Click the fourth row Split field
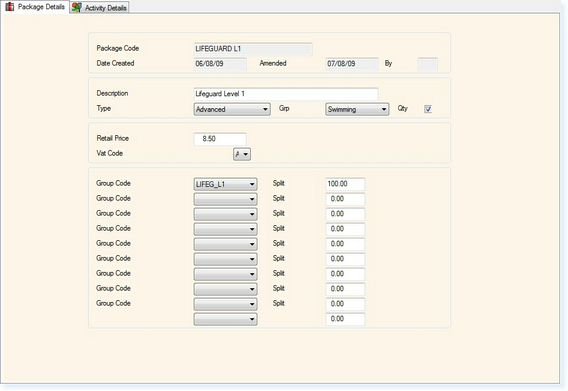 coord(345,229)
